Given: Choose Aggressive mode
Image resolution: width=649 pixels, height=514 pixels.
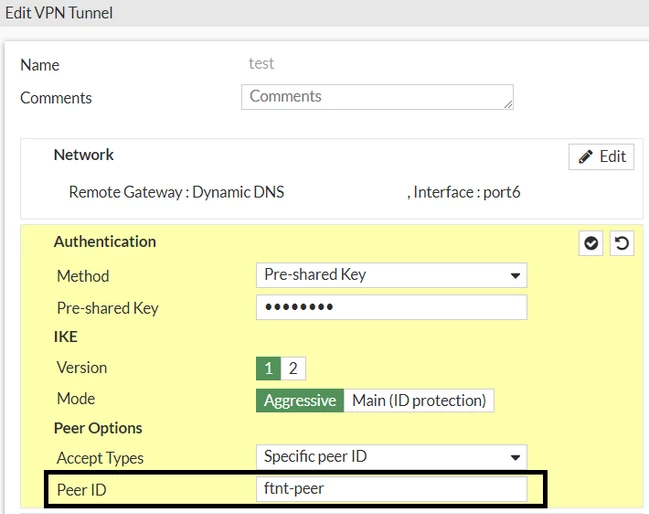Looking at the screenshot, I should [x=300, y=400].
